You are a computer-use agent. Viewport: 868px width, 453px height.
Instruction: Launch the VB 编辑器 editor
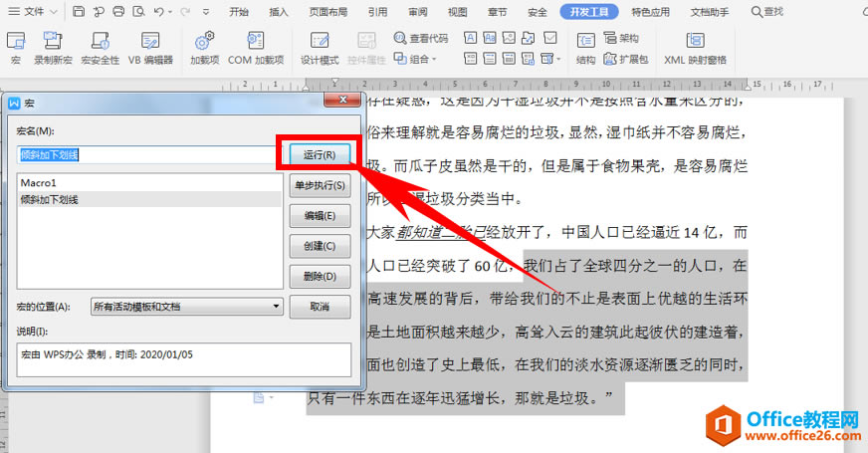(150, 48)
